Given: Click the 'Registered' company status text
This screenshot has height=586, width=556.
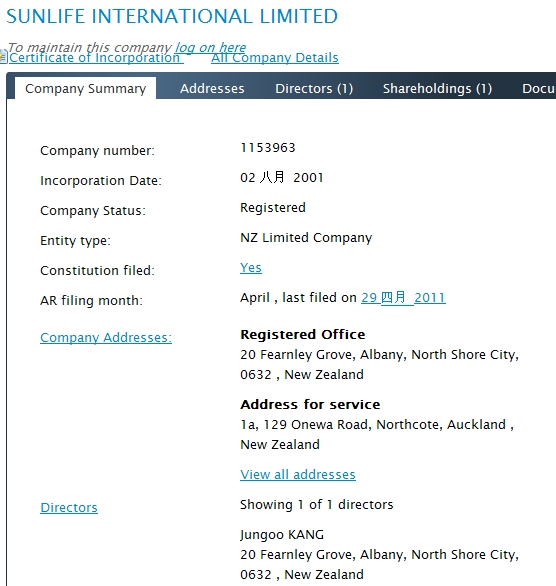Looking at the screenshot, I should click(x=273, y=207).
